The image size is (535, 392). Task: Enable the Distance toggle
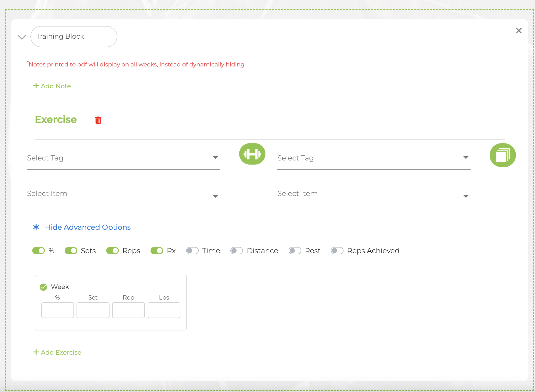click(237, 251)
